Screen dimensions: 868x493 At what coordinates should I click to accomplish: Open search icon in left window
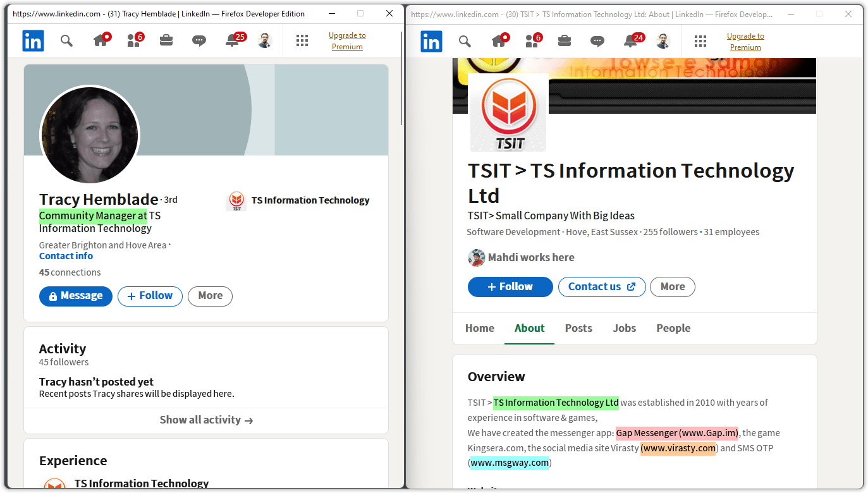pos(66,41)
